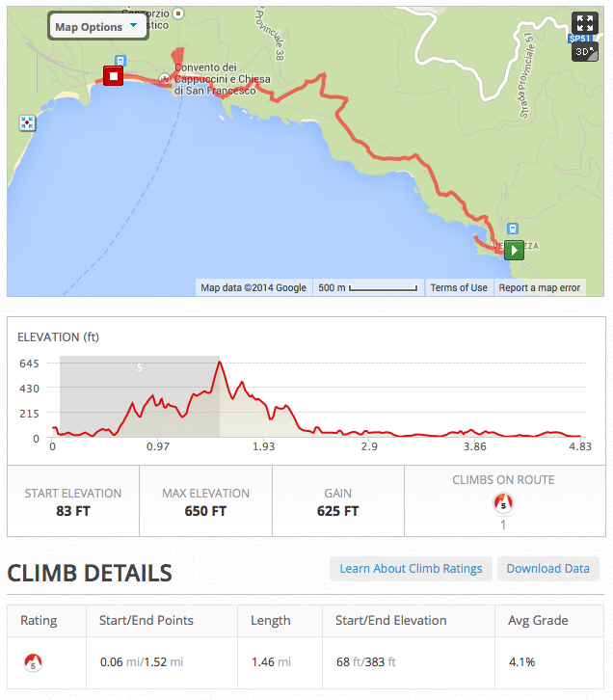613x700 pixels.
Task: Click the fullscreen expand map icon
Action: coord(584,23)
